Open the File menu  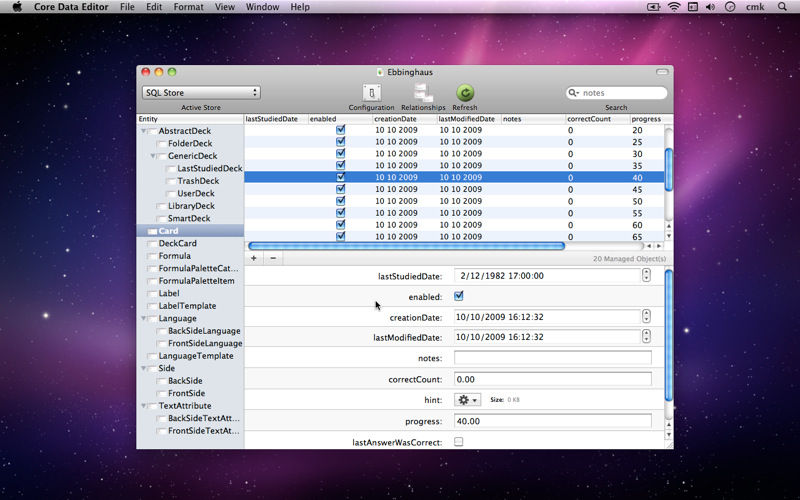(x=127, y=7)
